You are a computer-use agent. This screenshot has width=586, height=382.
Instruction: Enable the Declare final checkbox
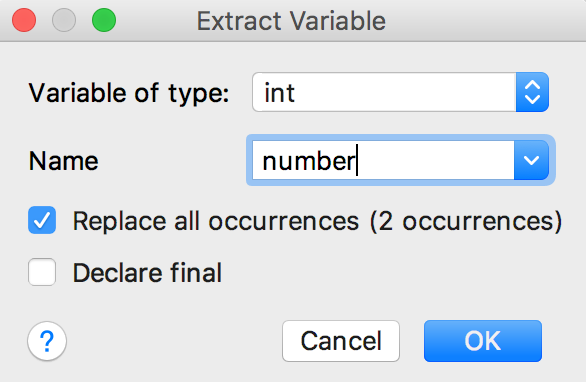pyautogui.click(x=42, y=272)
